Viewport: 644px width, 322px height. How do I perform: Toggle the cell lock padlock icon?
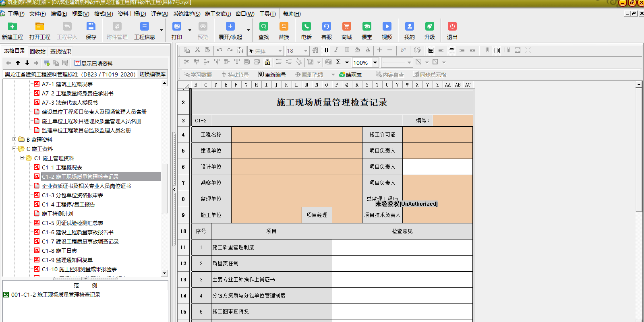(267, 62)
